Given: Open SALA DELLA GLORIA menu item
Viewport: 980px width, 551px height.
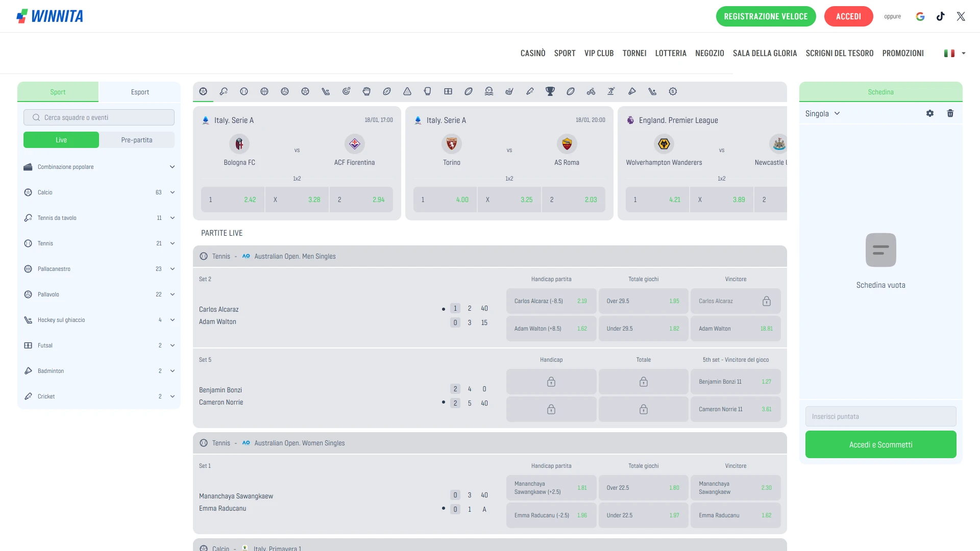Looking at the screenshot, I should click(765, 53).
